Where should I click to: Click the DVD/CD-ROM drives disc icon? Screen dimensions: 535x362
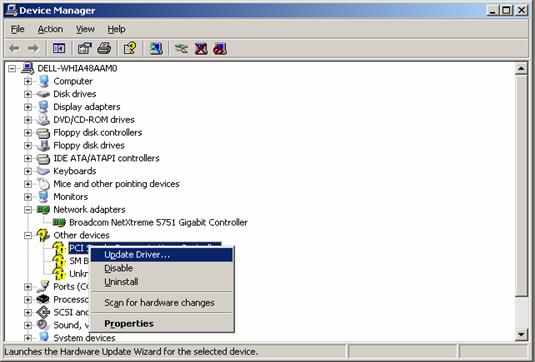coord(43,119)
